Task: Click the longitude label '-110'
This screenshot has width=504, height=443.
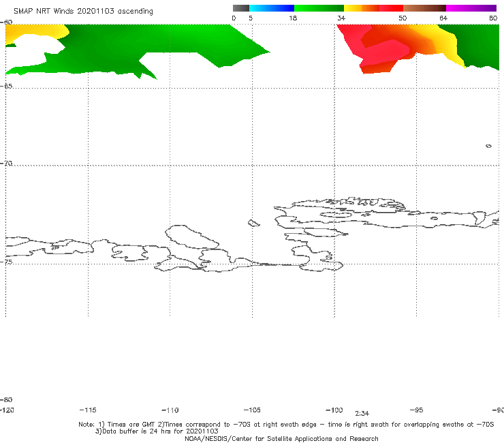Action: click(170, 410)
